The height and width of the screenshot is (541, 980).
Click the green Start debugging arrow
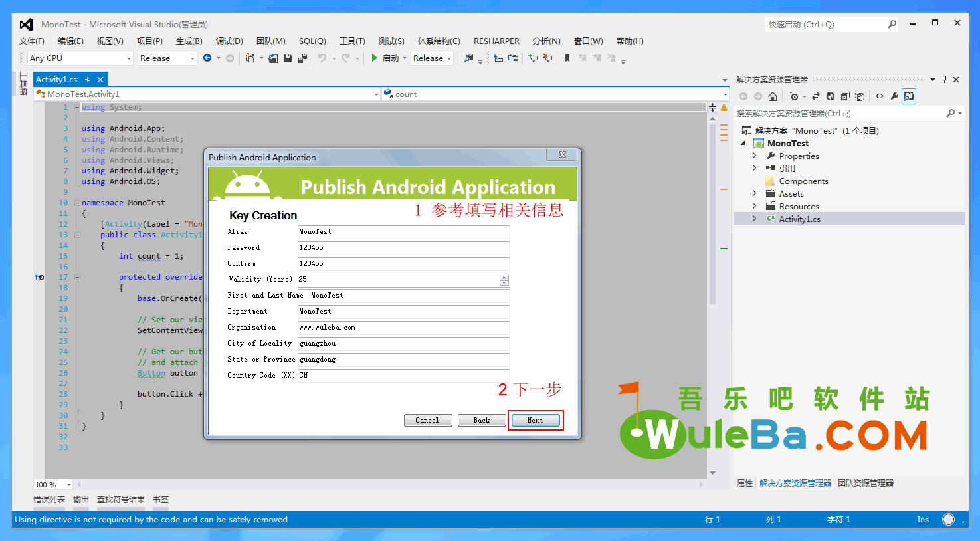[x=375, y=58]
